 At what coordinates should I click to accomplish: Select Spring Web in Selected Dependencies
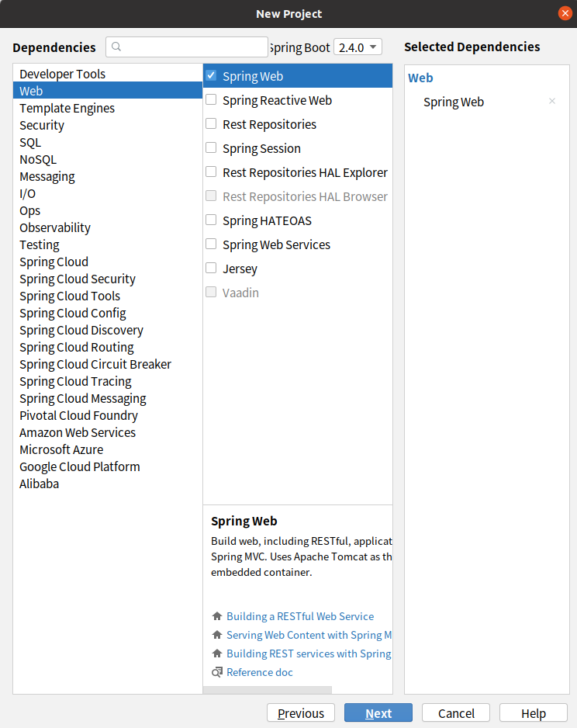[453, 102]
